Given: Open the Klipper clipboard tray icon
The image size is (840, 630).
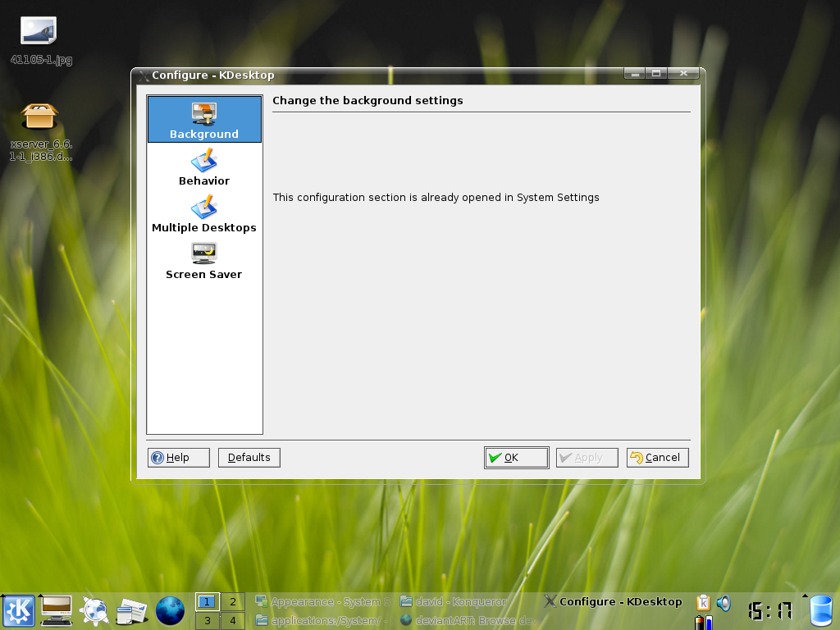Looking at the screenshot, I should coord(703,603).
